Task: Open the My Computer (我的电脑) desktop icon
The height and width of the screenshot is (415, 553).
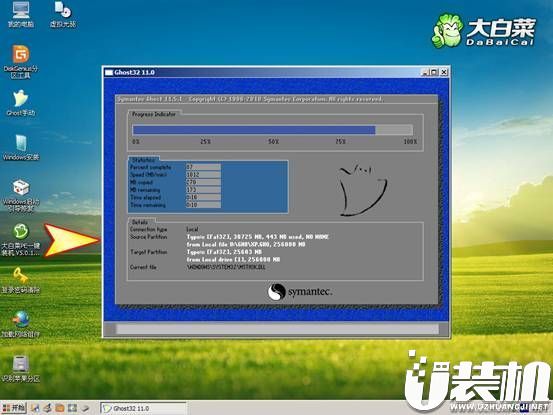Action: point(20,14)
